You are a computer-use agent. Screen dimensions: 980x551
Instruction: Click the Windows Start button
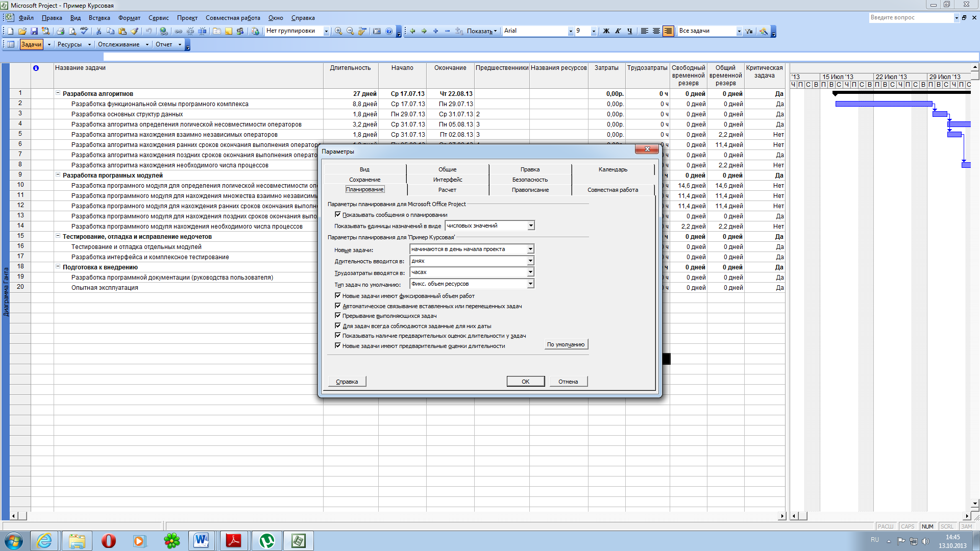pyautogui.click(x=14, y=541)
